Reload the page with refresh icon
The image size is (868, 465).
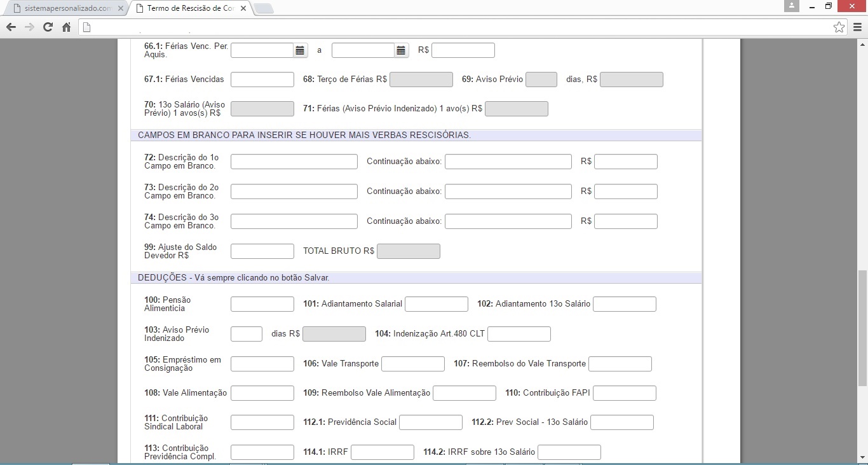48,27
